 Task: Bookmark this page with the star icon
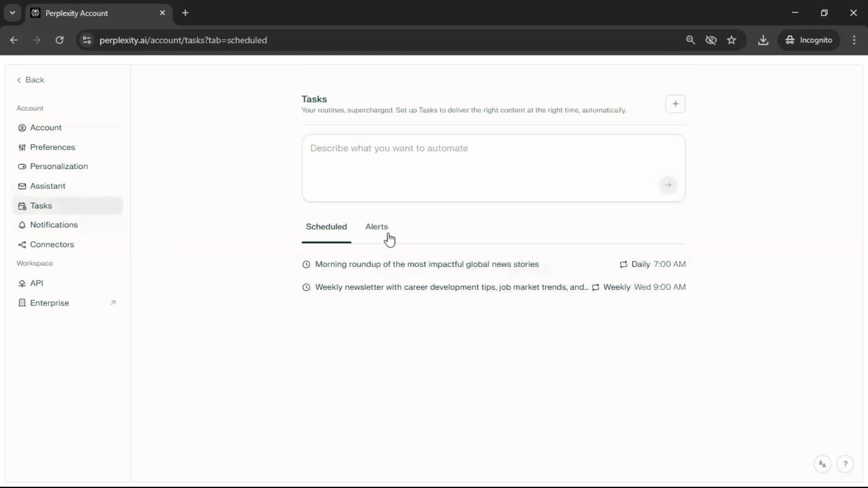[731, 40]
